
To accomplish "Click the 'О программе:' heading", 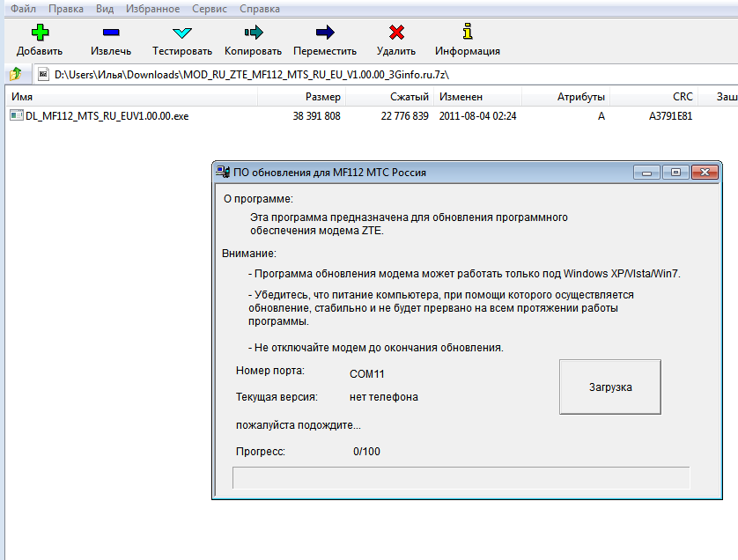I will point(258,199).
